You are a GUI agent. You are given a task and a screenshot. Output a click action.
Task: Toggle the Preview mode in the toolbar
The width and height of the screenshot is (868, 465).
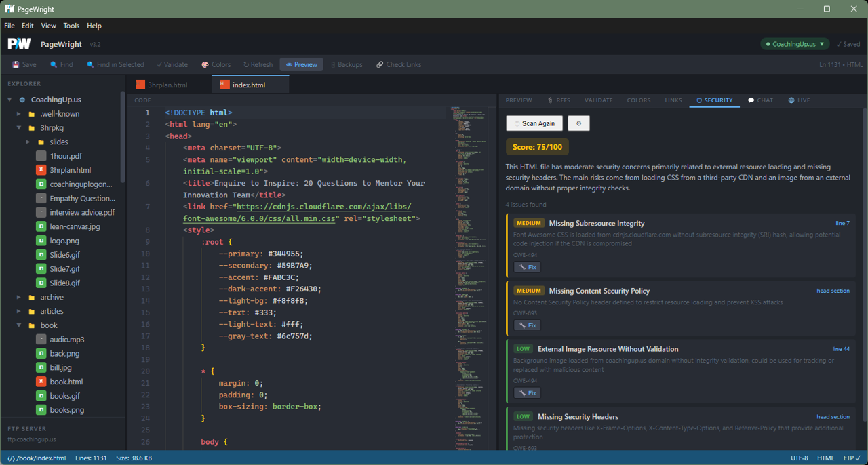pos(301,64)
